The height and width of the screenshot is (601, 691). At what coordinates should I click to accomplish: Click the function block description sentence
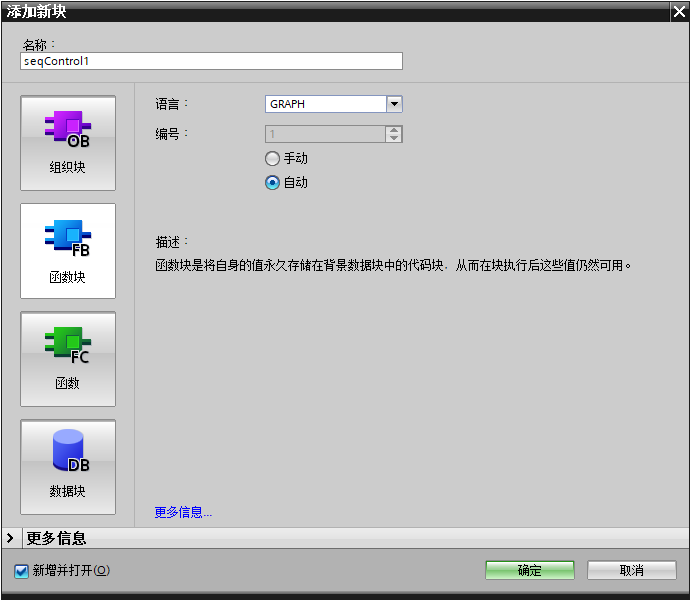[x=393, y=265]
